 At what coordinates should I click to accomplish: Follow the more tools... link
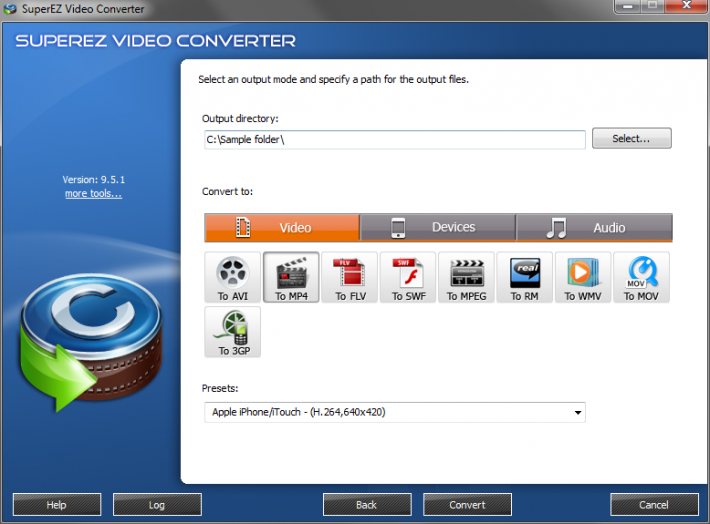(93, 194)
